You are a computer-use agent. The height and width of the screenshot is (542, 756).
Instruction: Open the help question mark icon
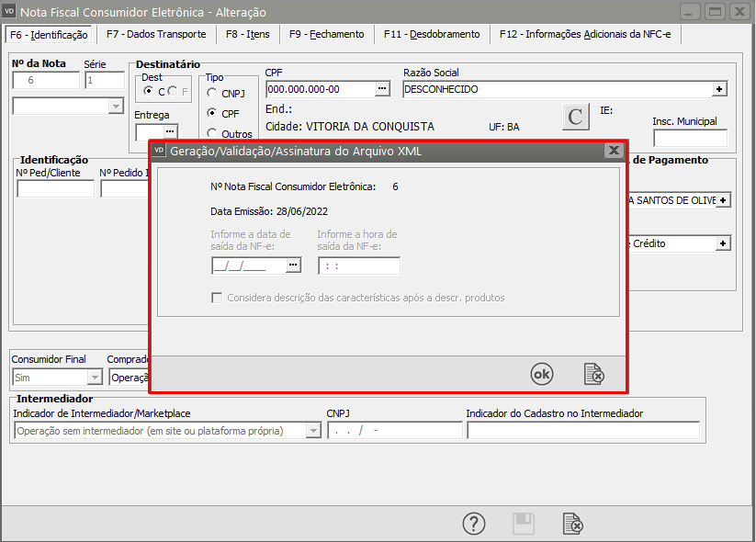coord(473,524)
